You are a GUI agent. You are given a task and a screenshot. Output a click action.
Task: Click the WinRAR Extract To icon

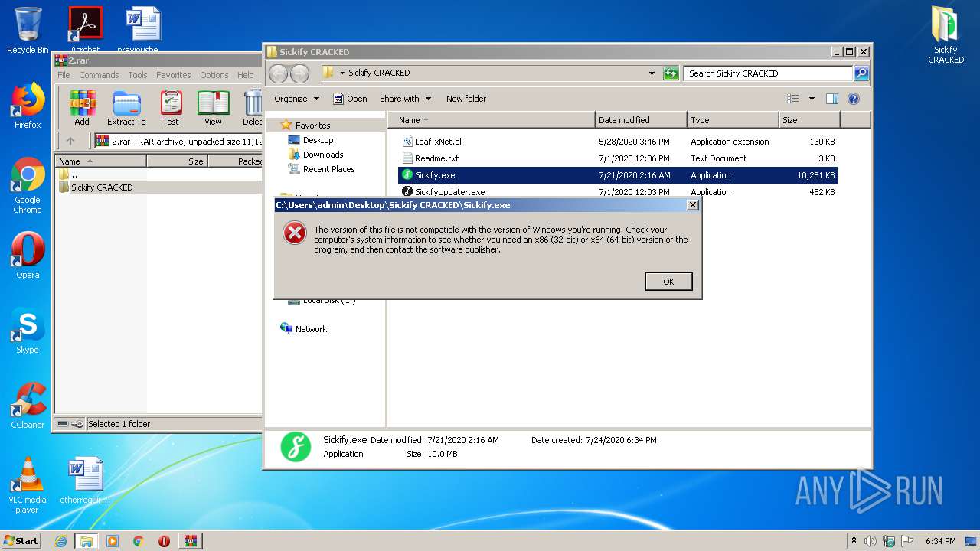tap(126, 107)
